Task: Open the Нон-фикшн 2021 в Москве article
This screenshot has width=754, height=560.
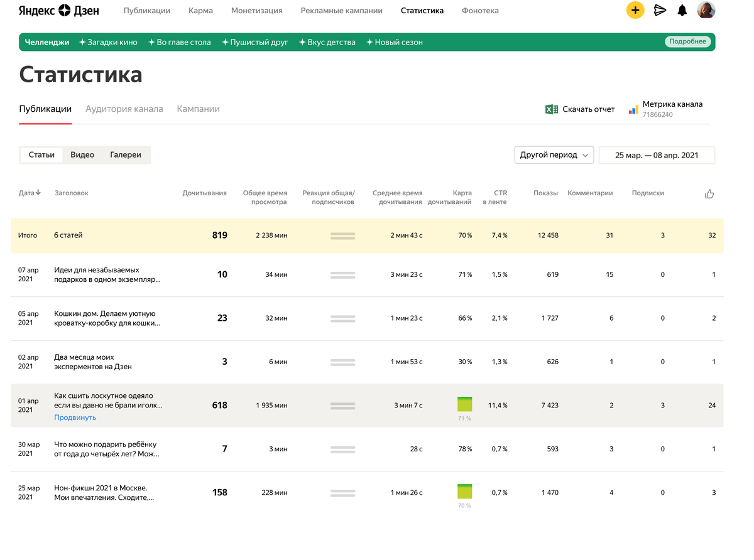Action: [104, 492]
